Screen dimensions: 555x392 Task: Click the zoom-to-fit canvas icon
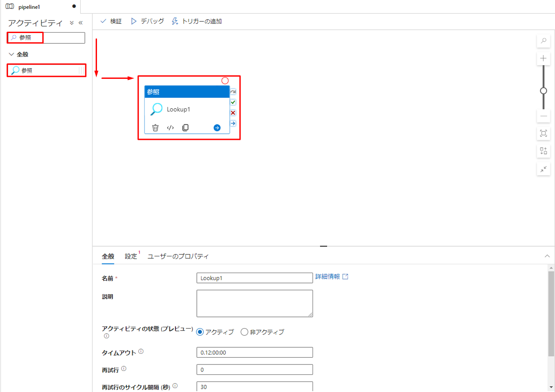point(543,133)
